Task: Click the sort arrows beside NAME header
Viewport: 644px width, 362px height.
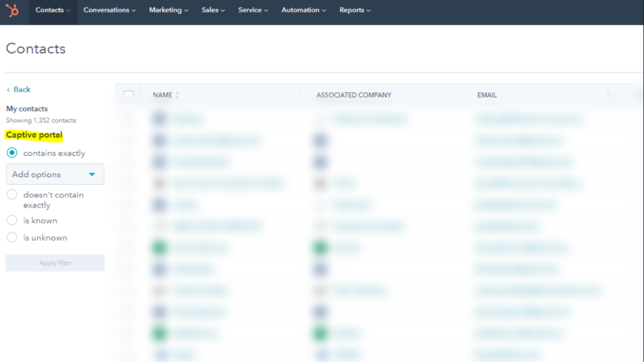Action: 178,95
